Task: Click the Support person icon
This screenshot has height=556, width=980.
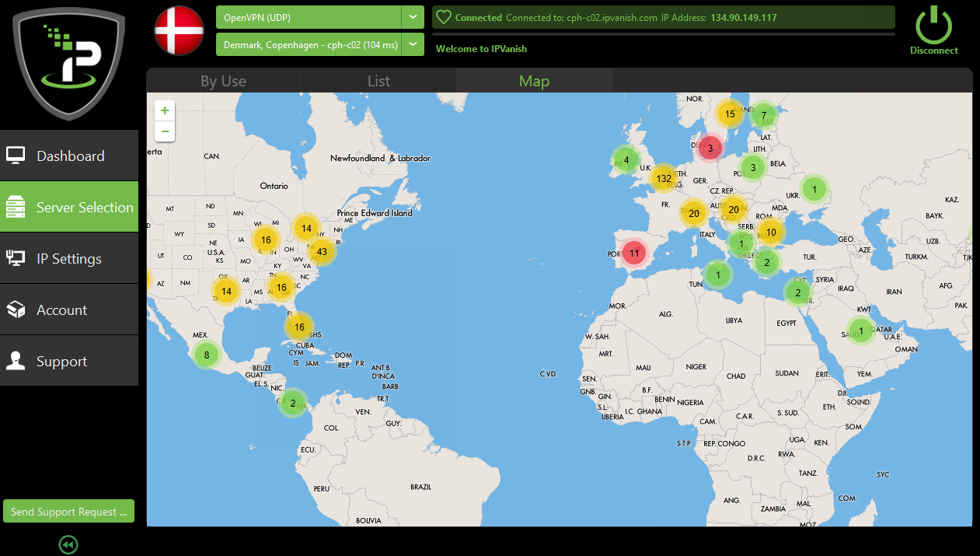Action: [16, 361]
